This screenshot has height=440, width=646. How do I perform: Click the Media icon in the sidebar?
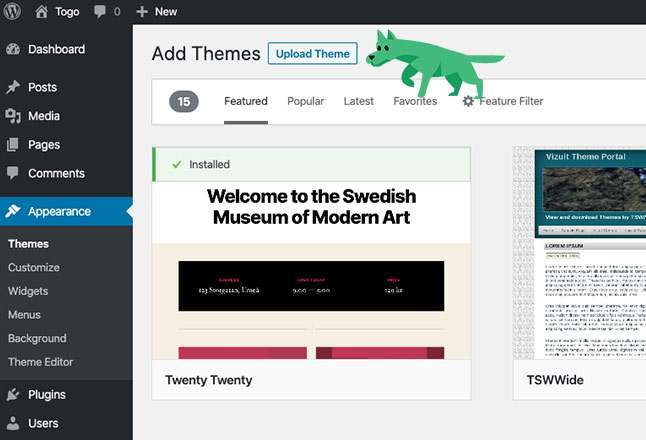[13, 116]
